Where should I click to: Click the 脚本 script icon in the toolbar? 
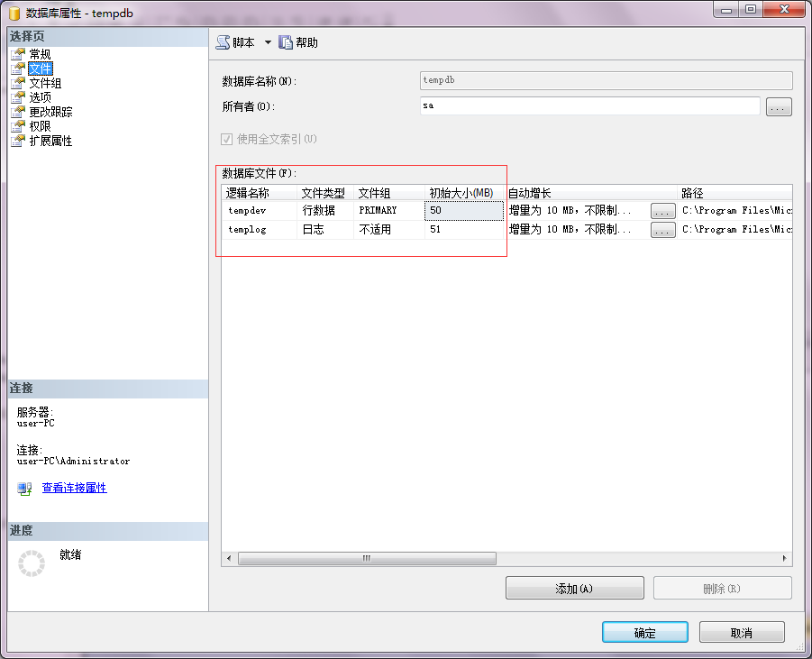click(x=223, y=42)
